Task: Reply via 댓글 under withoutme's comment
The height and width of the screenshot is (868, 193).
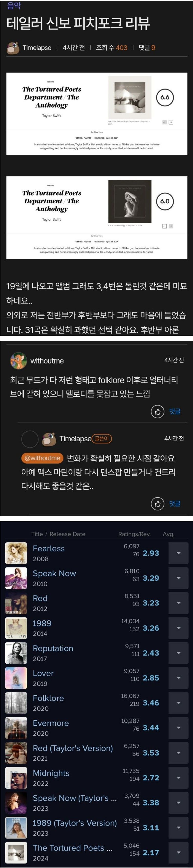Action: [175, 411]
